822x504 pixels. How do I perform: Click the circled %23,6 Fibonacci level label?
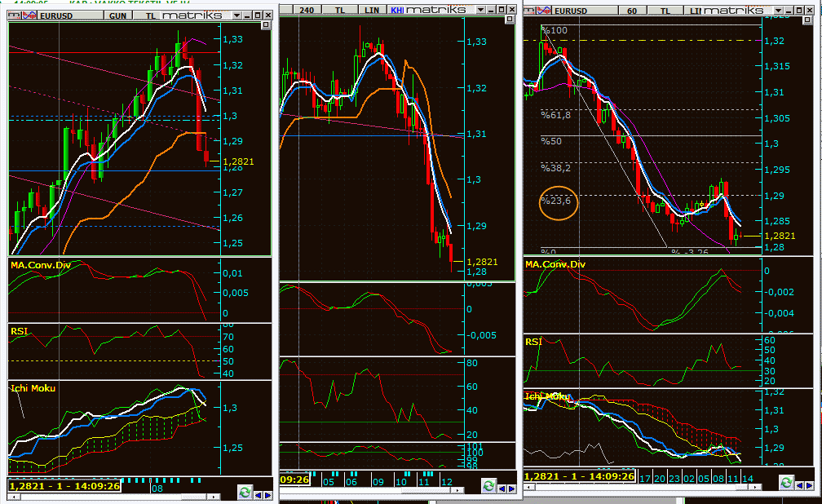tap(555, 201)
